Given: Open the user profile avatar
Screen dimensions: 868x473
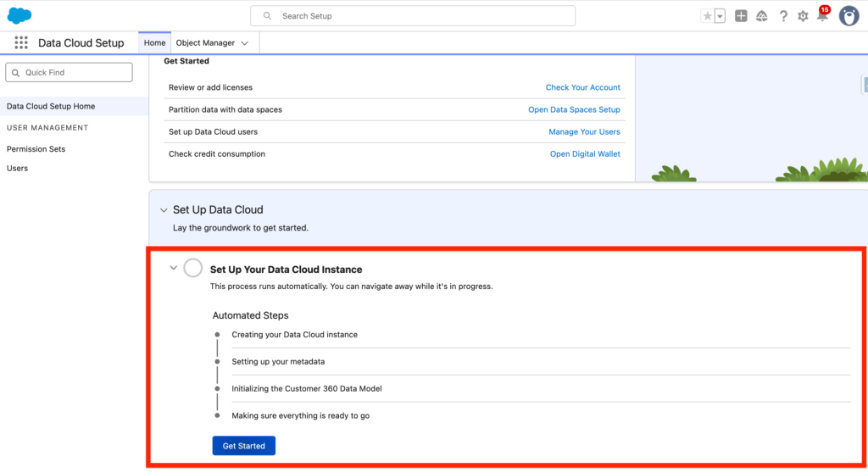Looking at the screenshot, I should 849,16.
